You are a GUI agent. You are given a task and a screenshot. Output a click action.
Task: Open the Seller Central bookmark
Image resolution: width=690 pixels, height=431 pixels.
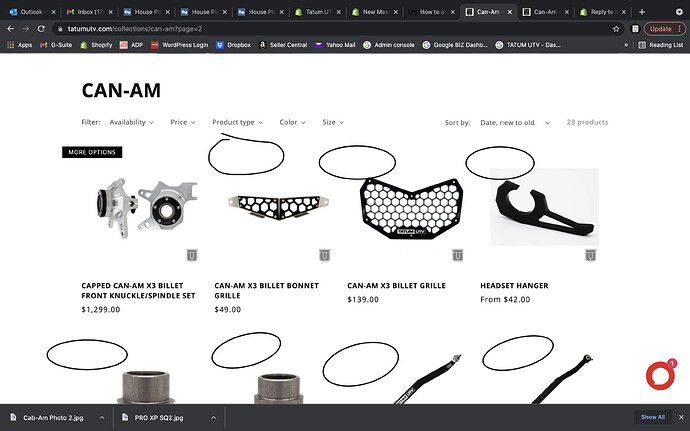(x=283, y=45)
